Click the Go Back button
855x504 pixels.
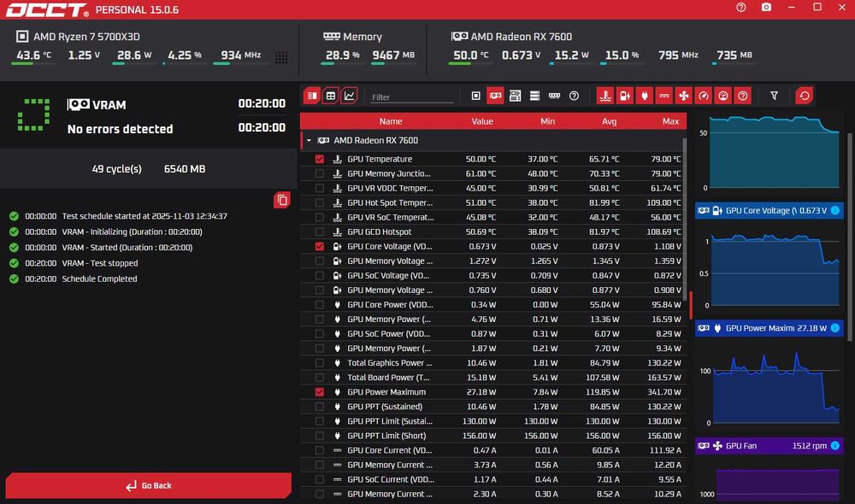[x=148, y=485]
